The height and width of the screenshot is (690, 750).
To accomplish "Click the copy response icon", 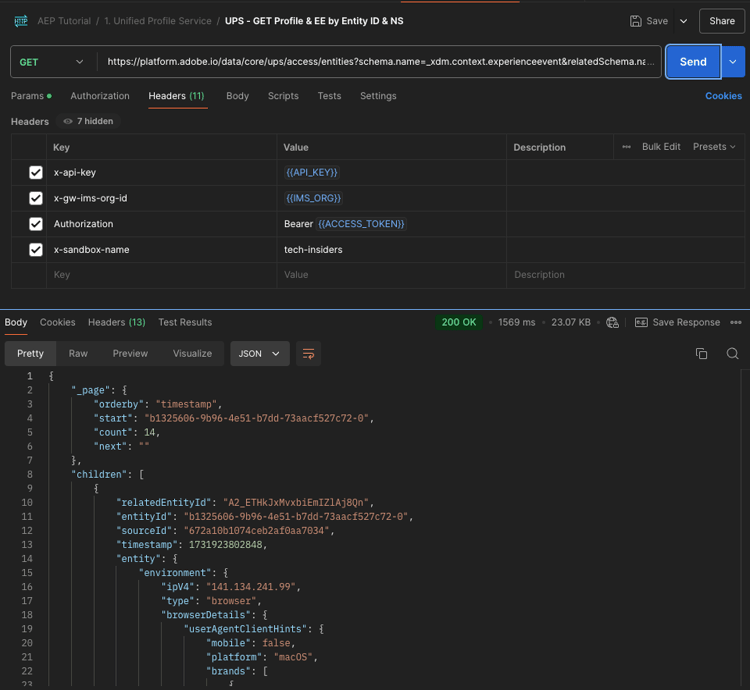I will (x=701, y=353).
